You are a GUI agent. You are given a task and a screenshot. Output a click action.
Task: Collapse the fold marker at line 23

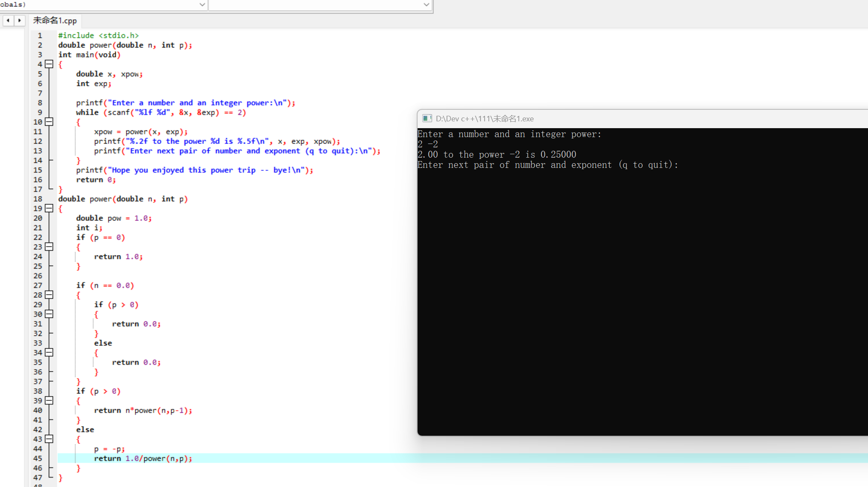(49, 247)
